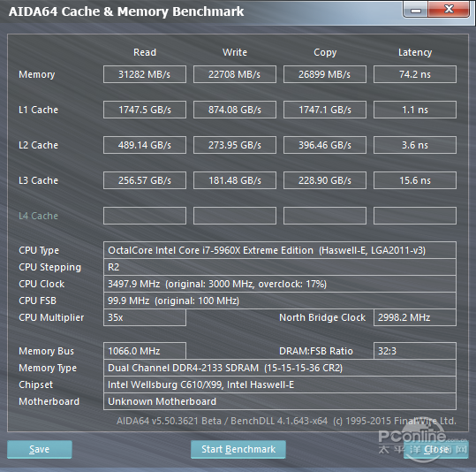Click the Start Benchmark button

coord(238,449)
